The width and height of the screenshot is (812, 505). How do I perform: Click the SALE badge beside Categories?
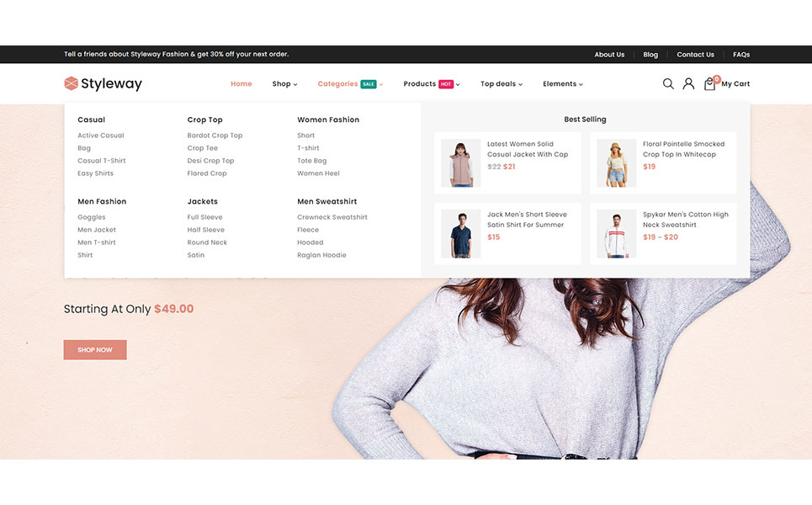click(x=369, y=84)
